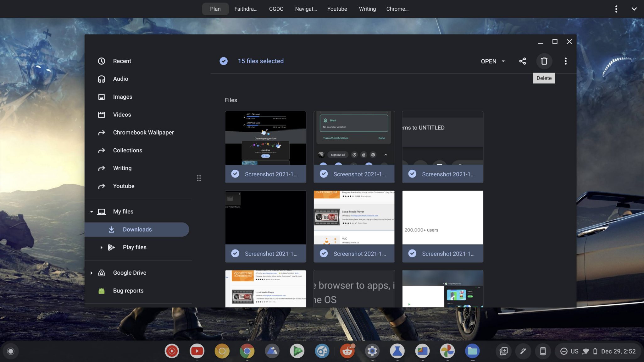Open Bug reports in the sidebar

pyautogui.click(x=128, y=290)
